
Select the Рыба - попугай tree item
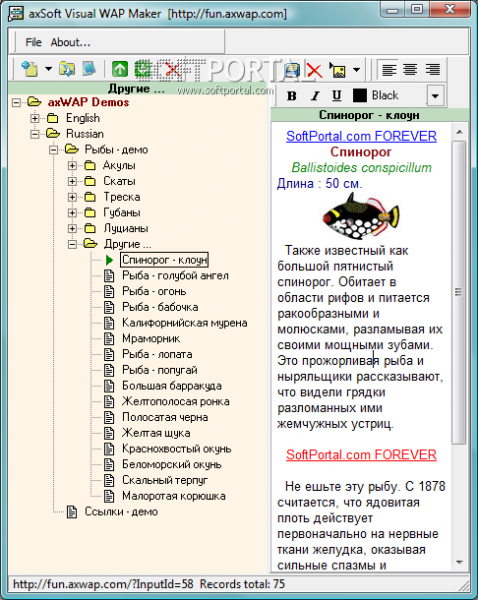coord(160,370)
